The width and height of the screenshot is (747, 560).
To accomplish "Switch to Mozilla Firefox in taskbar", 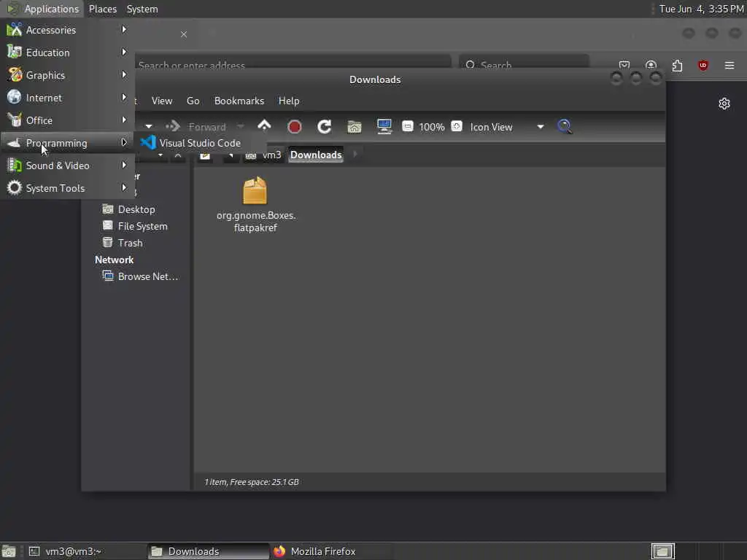I will [332, 551].
